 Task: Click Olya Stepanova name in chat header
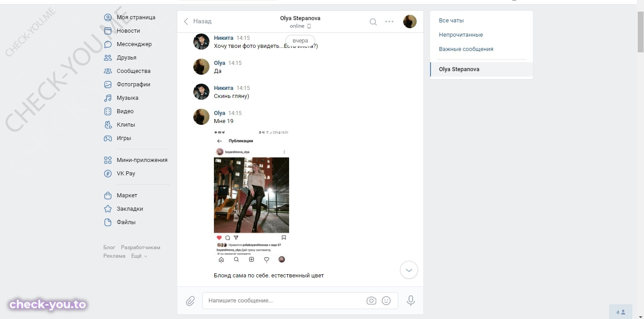[300, 18]
